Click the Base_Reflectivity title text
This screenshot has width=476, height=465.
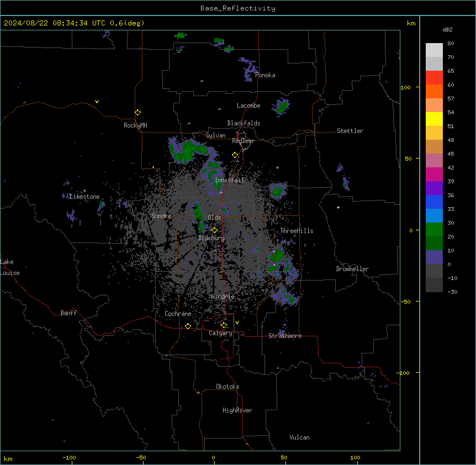pos(238,8)
